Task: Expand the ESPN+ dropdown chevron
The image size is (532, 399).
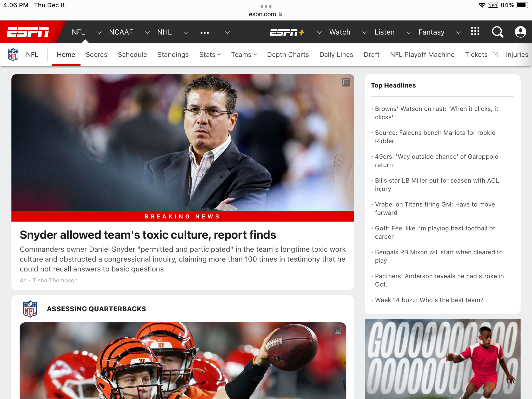Action: point(319,33)
